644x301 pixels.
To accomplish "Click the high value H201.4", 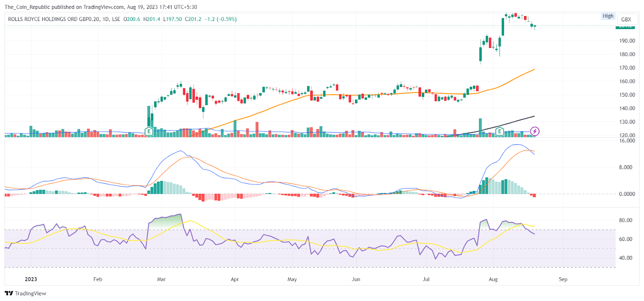I will pos(152,19).
